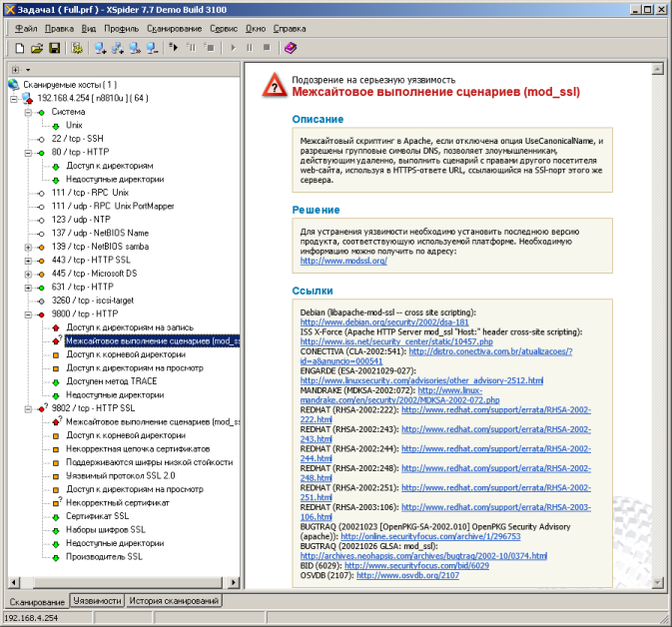The width and height of the screenshot is (672, 627).
Task: Click the orange square icon beside Уязвимый протокол SSL 2.0
Action: 56,476
